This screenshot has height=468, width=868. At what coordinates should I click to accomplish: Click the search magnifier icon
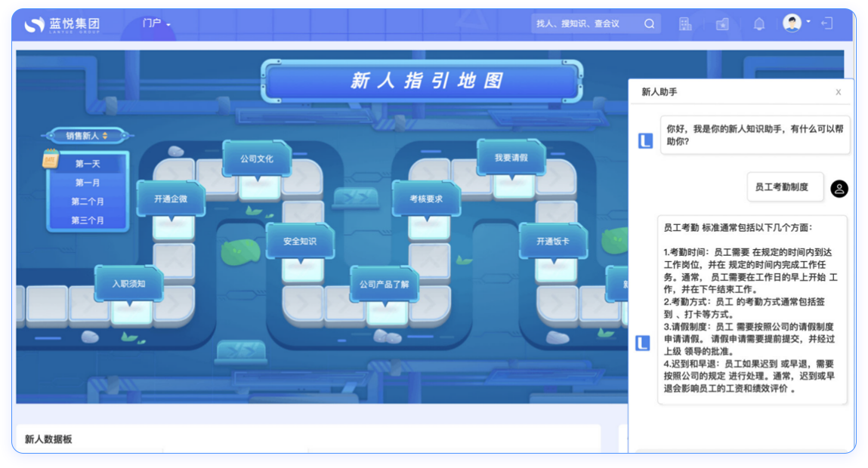[x=649, y=24]
